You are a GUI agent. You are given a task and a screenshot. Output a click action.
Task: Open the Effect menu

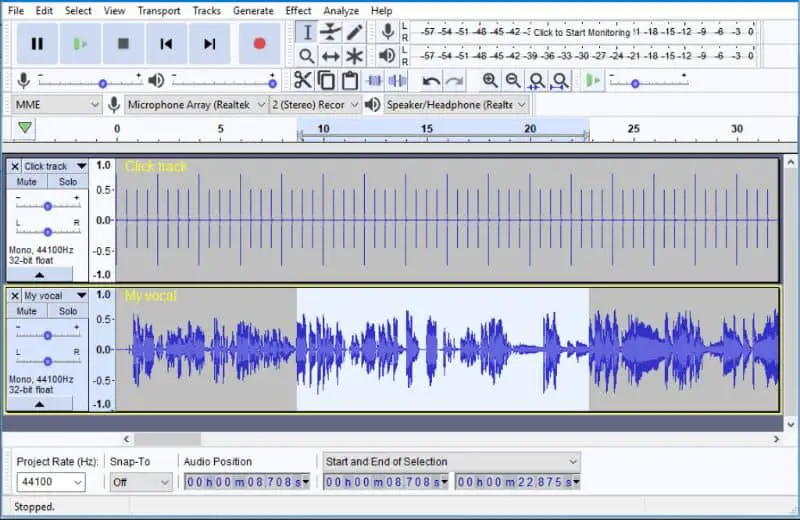(298, 10)
